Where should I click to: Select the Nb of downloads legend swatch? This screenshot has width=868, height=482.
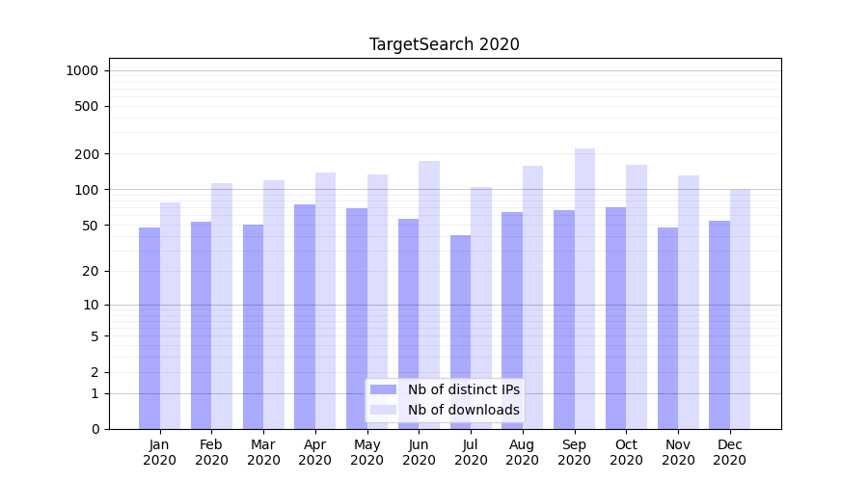click(383, 410)
